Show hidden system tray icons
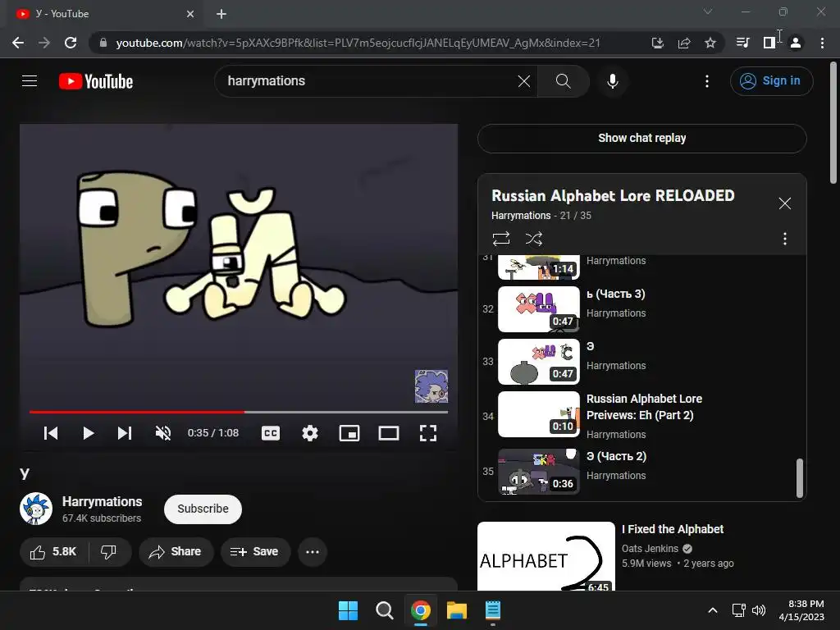This screenshot has height=630, width=840. pyautogui.click(x=713, y=610)
